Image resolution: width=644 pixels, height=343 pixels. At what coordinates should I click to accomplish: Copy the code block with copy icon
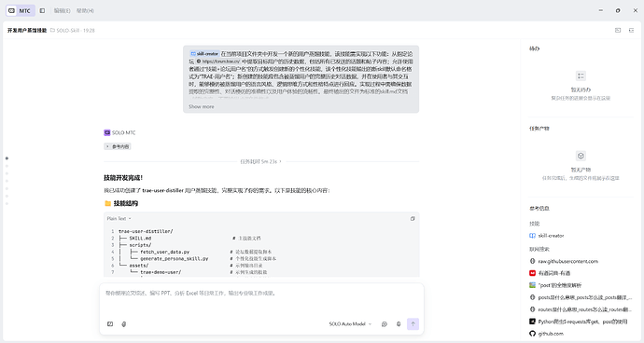(413, 219)
